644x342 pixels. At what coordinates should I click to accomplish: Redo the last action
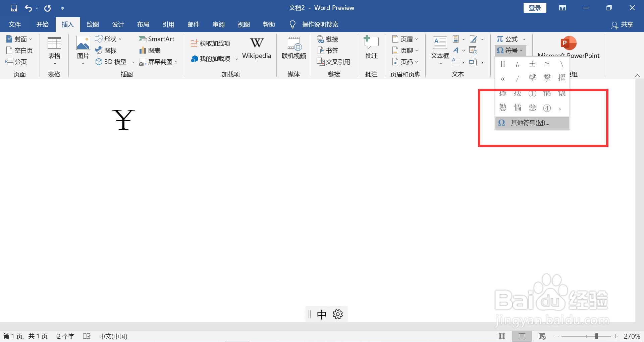tap(48, 8)
